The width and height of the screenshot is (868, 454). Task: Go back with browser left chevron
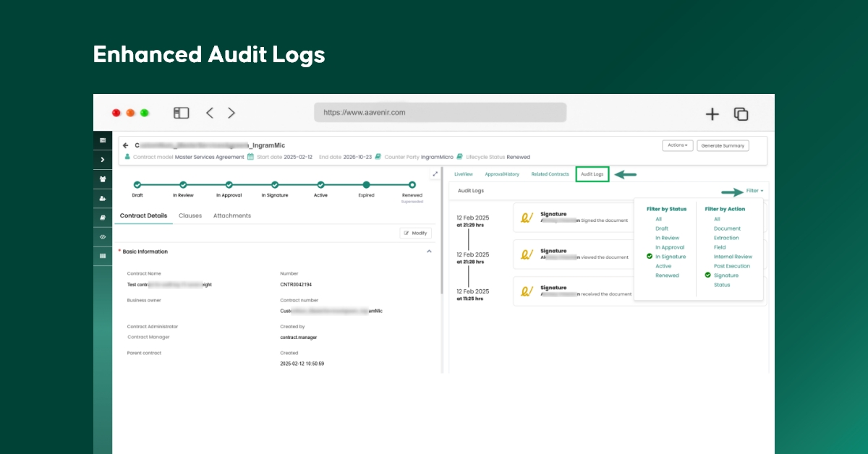209,113
